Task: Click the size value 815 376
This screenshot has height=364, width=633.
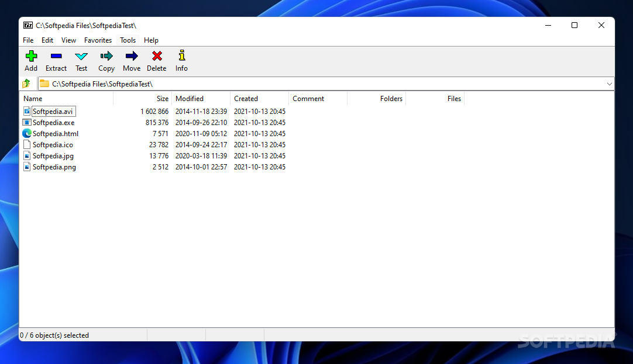Action: [157, 123]
